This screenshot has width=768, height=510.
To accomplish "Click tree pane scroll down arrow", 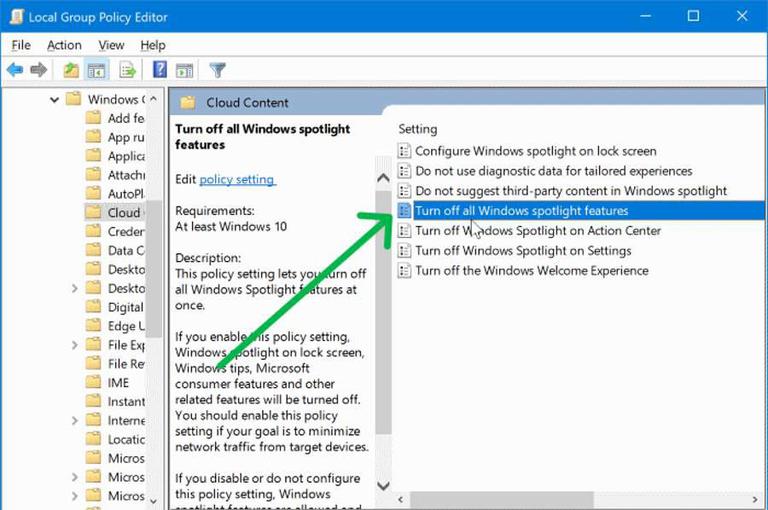I will 154,501.
